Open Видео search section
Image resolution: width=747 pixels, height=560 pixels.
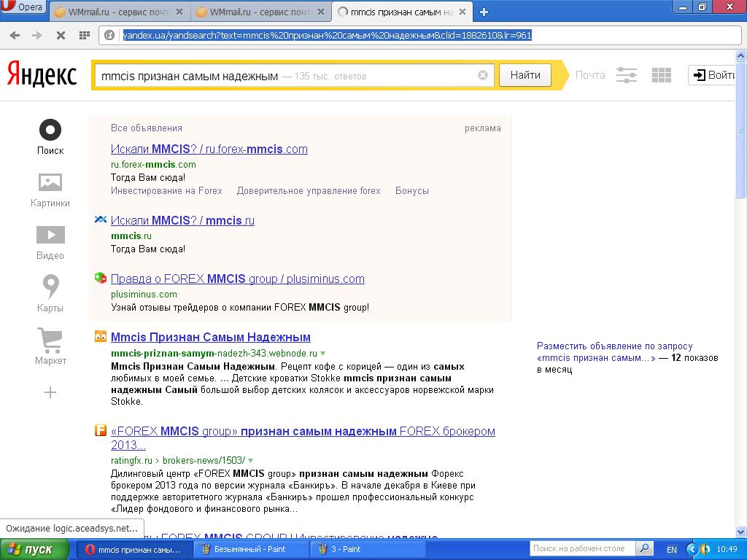coord(50,243)
